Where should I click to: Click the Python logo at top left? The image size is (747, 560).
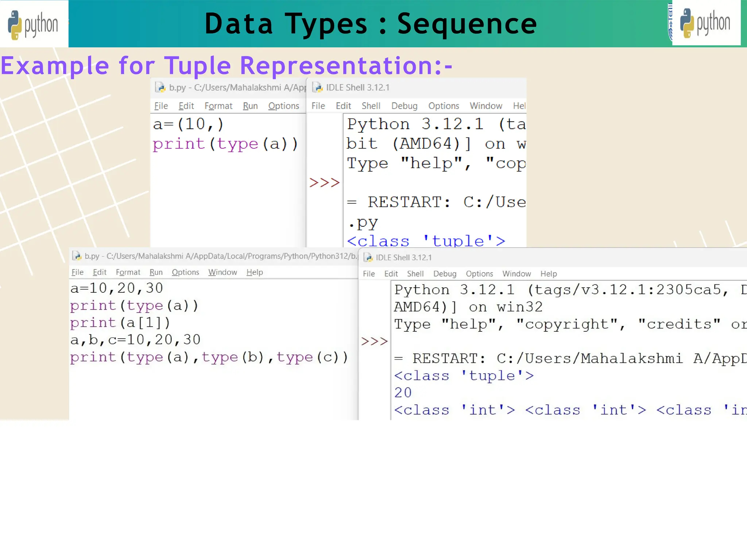[34, 24]
